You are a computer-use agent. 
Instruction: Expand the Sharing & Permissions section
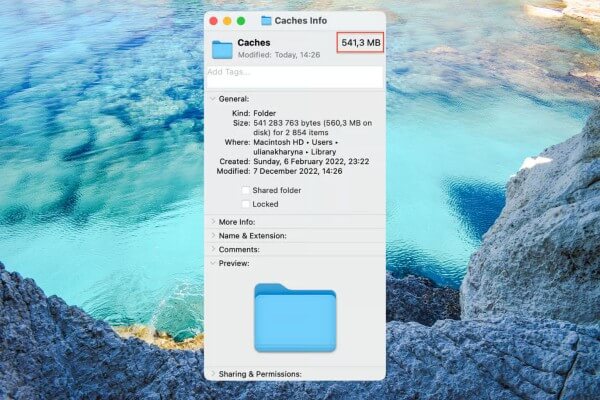click(213, 374)
